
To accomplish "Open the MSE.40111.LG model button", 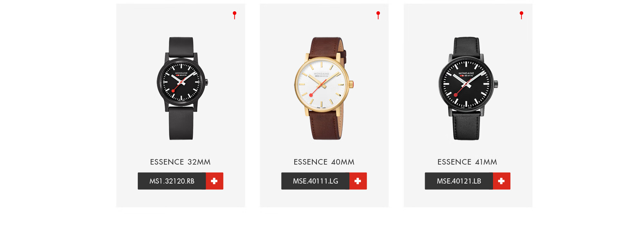I will [316, 181].
